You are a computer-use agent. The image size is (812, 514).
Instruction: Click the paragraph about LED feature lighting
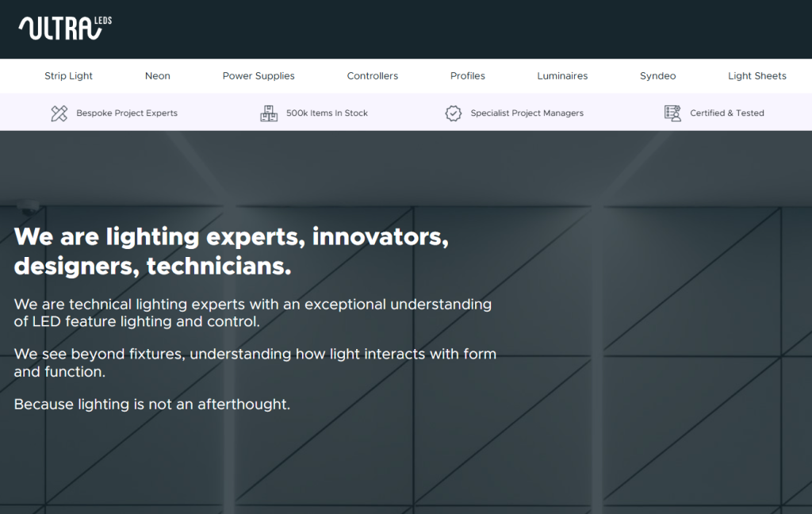coord(253,313)
